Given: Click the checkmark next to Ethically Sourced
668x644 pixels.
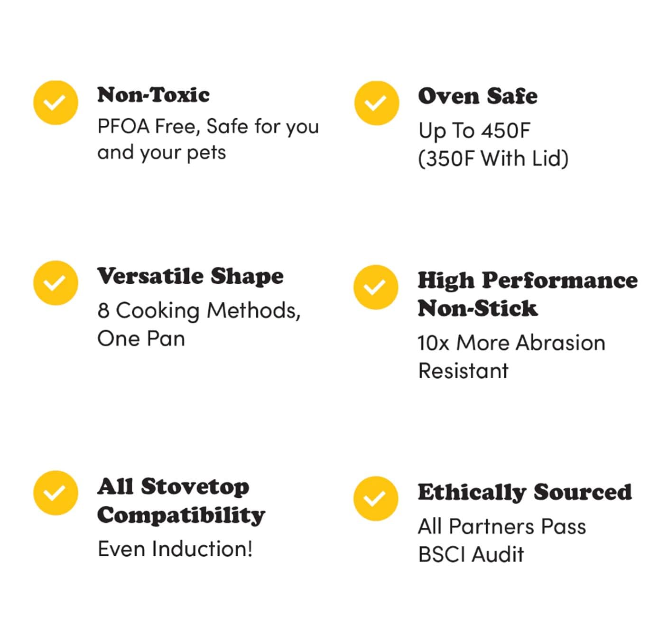Looking at the screenshot, I should pyautogui.click(x=376, y=498).
